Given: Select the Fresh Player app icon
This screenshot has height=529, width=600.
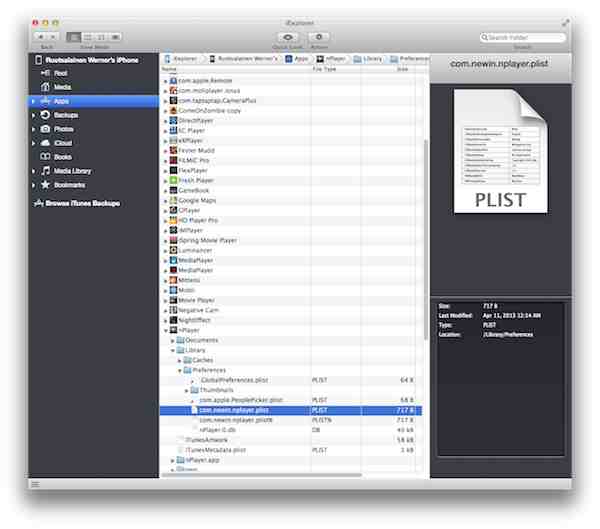Looking at the screenshot, I should 173,180.
